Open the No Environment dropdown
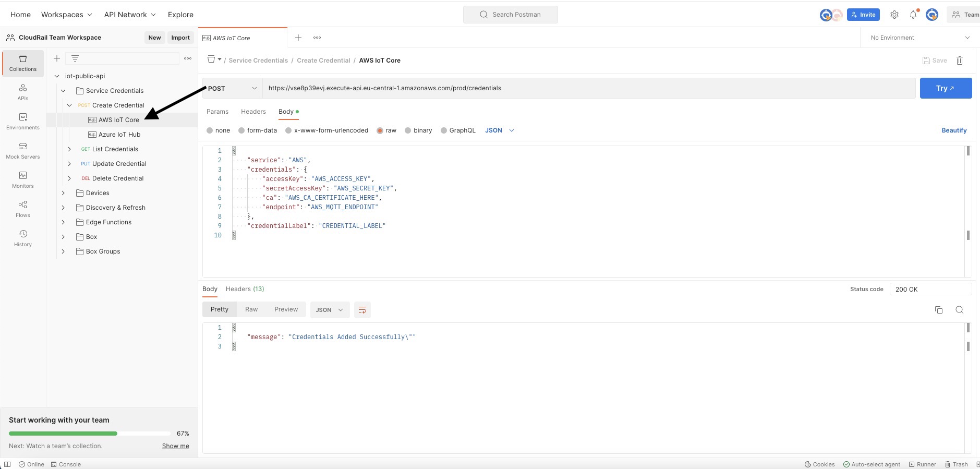Viewport: 980px width, 469px height. [920, 38]
